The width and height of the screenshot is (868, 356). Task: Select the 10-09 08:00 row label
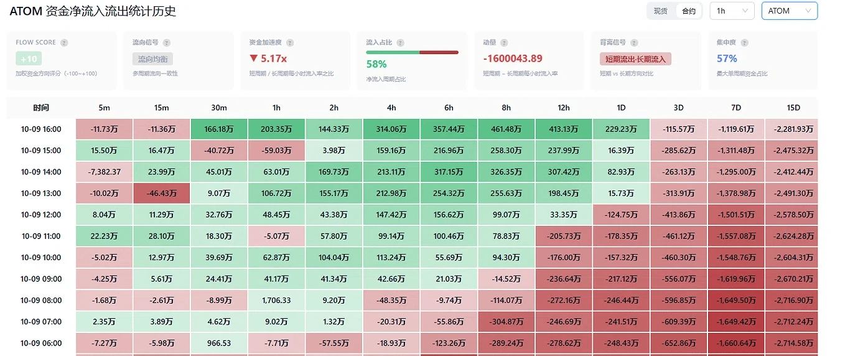pos(41,301)
